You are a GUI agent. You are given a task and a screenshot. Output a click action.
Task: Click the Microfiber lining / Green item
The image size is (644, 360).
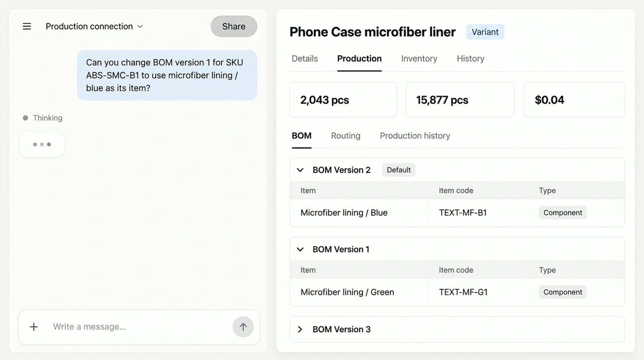347,292
